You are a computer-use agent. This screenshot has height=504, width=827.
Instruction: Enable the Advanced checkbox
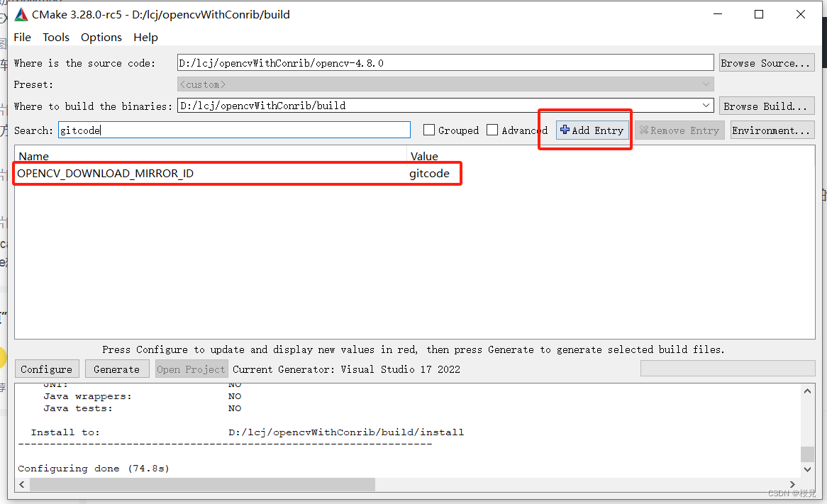tap(492, 130)
